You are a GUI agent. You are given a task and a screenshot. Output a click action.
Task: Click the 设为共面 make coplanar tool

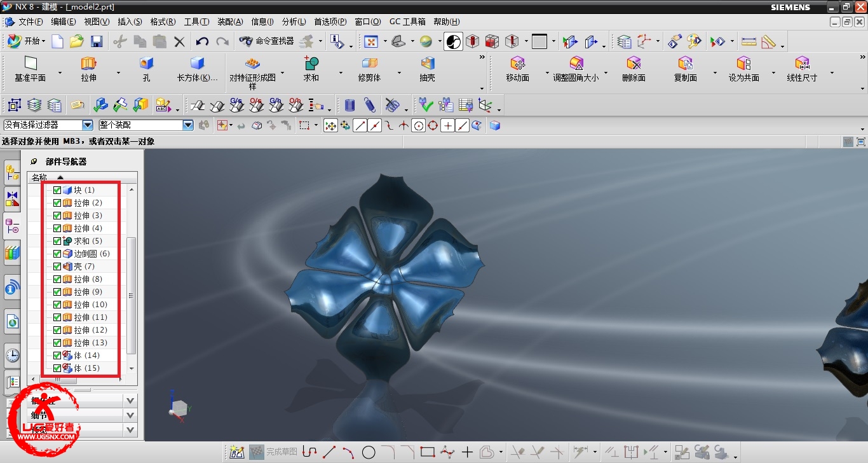pyautogui.click(x=743, y=70)
